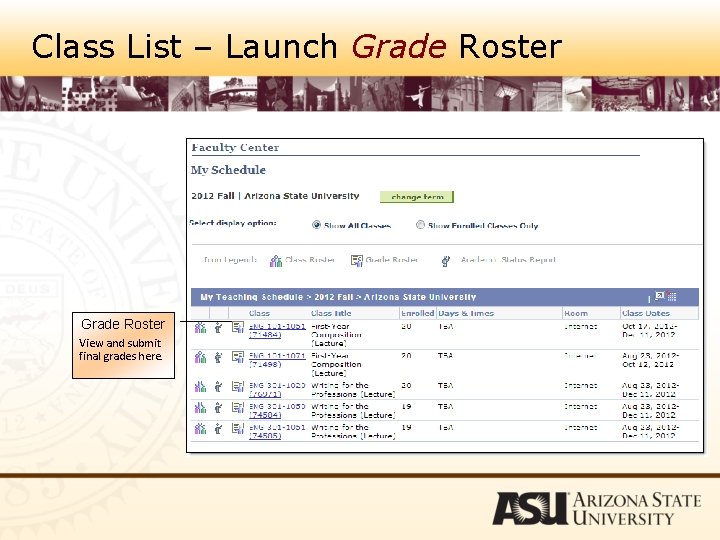
Task: Open Class Roster for ENG 101-1071 (71498)
Action: 200,357
